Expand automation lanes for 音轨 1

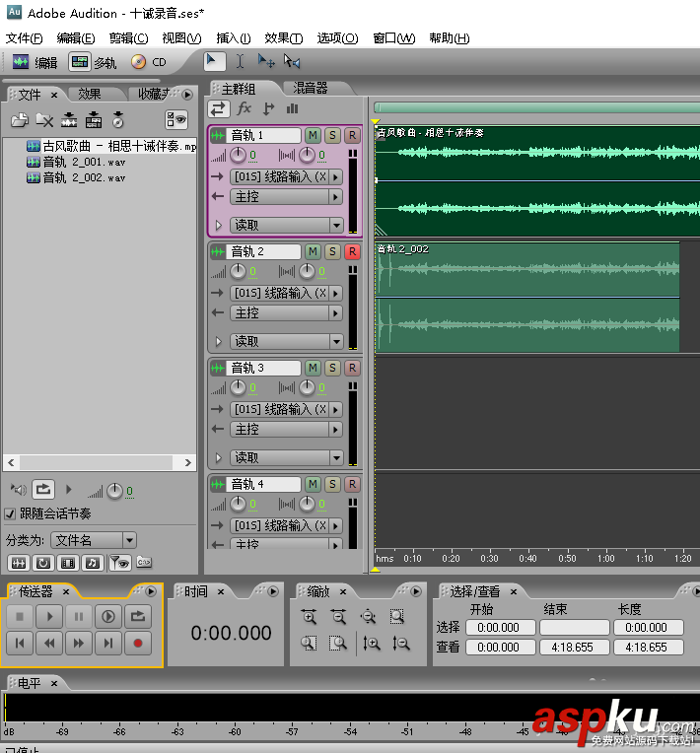tap(218, 225)
